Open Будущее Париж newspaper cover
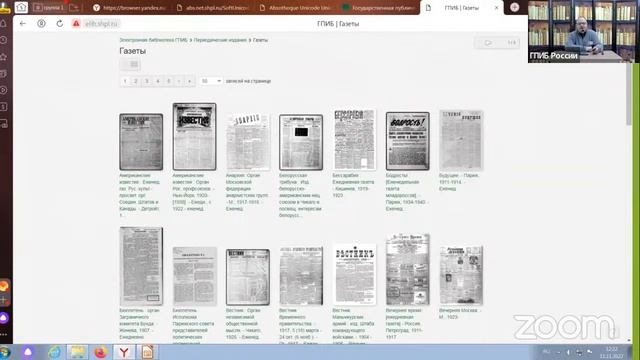This screenshot has height=360, width=640. click(461, 140)
